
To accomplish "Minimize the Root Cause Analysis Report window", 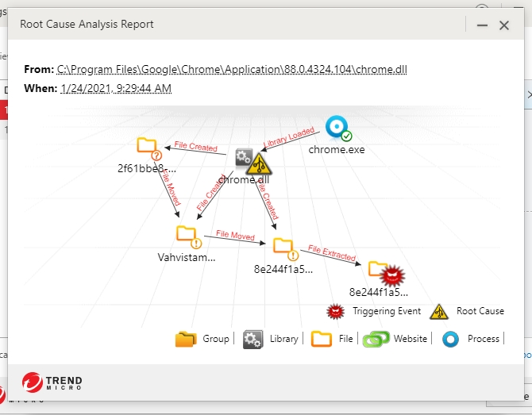I will tap(482, 25).
